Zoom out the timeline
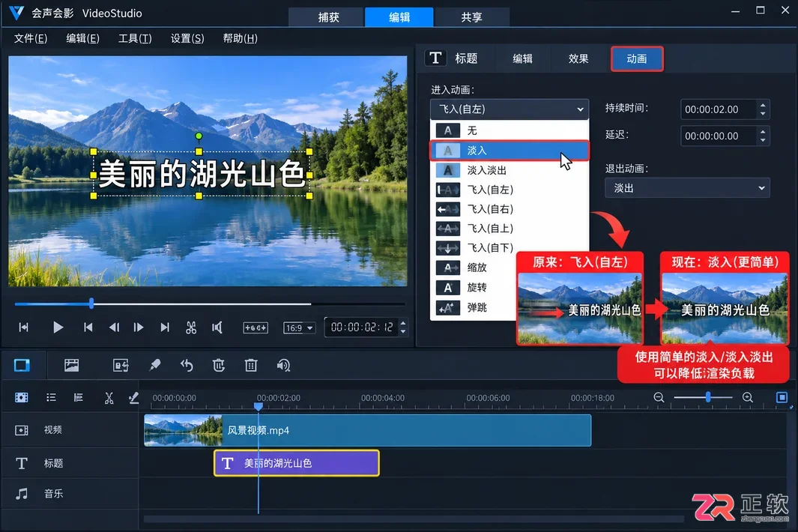Image resolution: width=798 pixels, height=532 pixels. click(x=659, y=397)
